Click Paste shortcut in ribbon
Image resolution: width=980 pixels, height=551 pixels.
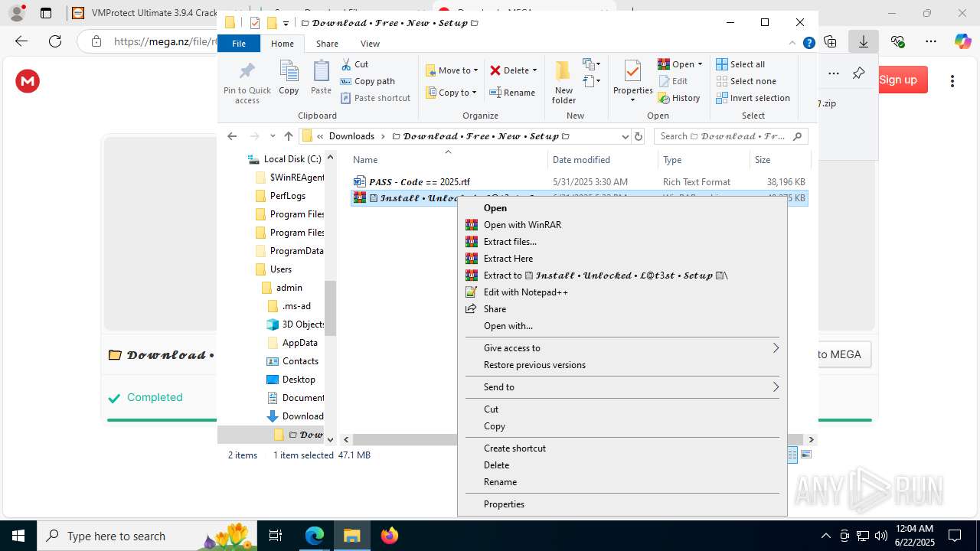tap(375, 98)
